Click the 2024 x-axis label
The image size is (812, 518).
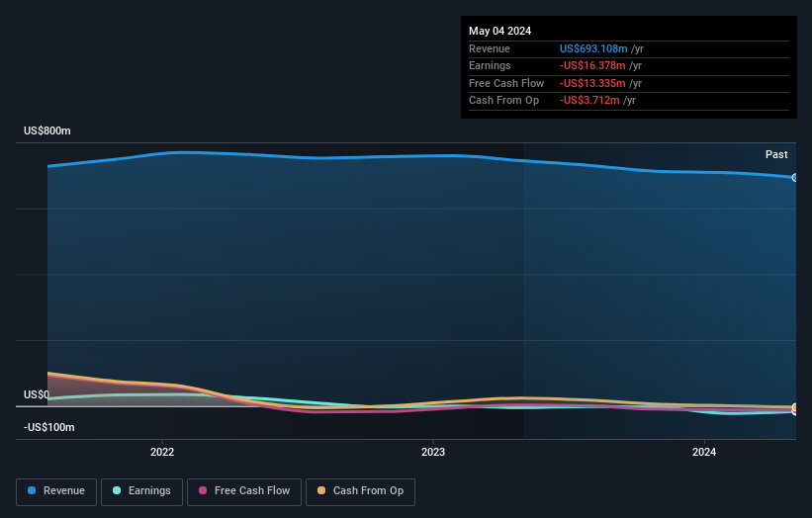pyautogui.click(x=704, y=452)
